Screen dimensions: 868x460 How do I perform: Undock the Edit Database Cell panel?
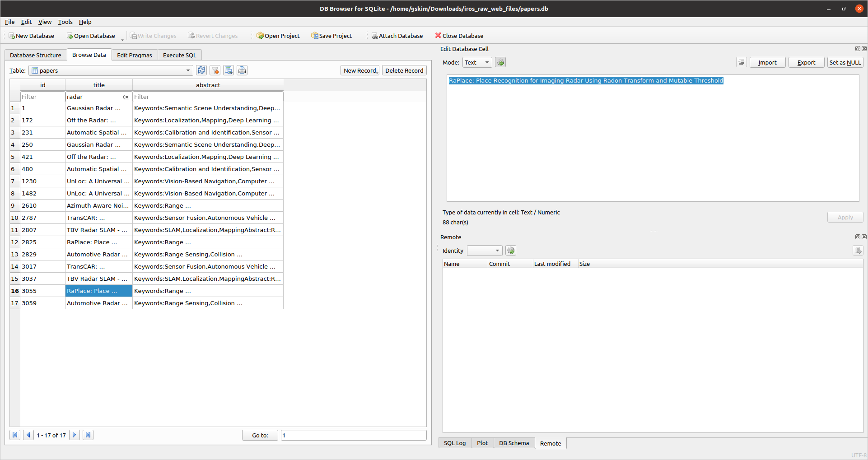tap(857, 48)
